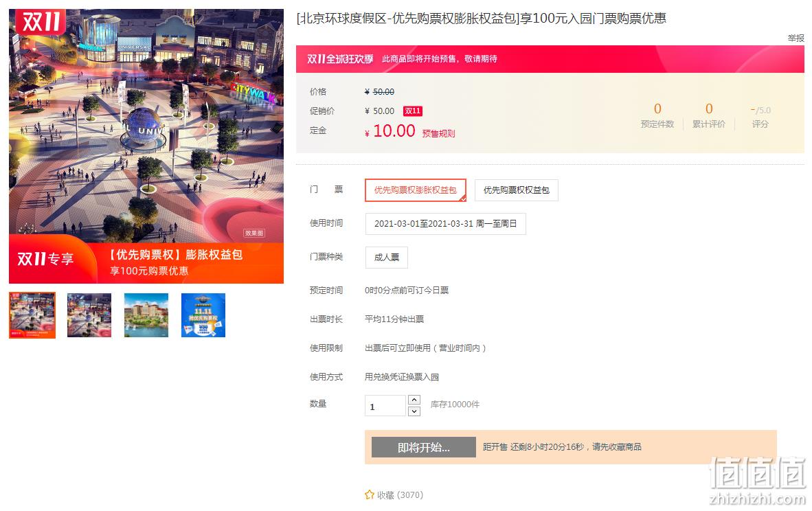The width and height of the screenshot is (812, 511).
Task: Click the 评分 rating label
Action: pyautogui.click(x=760, y=124)
